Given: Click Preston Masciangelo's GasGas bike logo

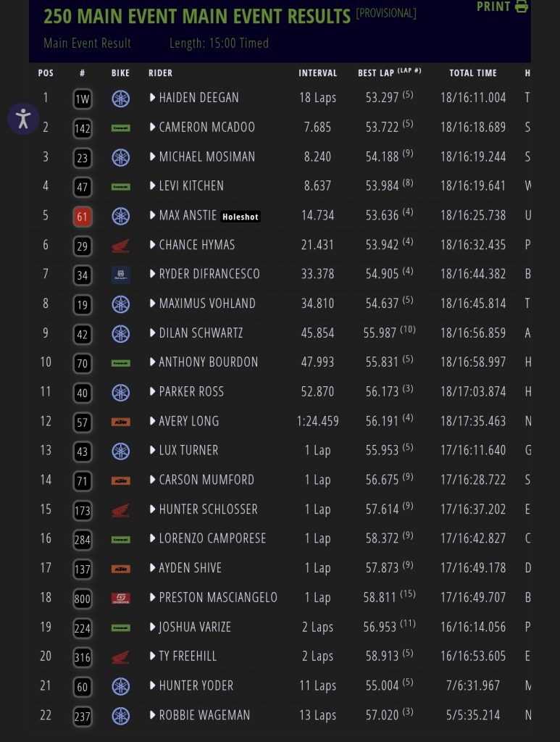Looking at the screenshot, I should point(120,599).
